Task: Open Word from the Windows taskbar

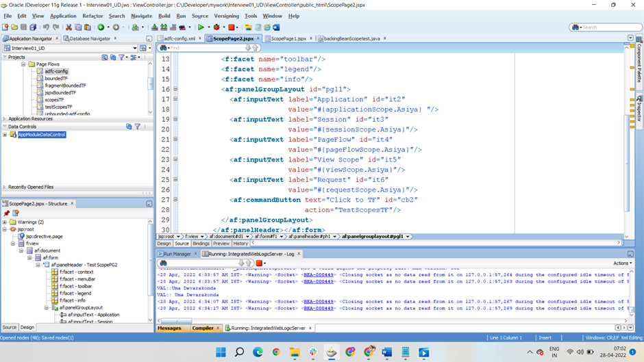Action: tap(387, 352)
